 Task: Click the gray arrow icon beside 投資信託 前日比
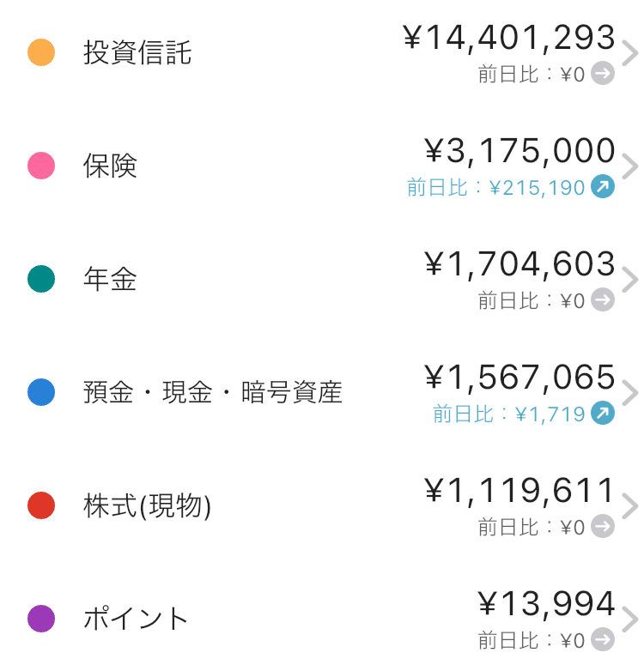coord(603,74)
